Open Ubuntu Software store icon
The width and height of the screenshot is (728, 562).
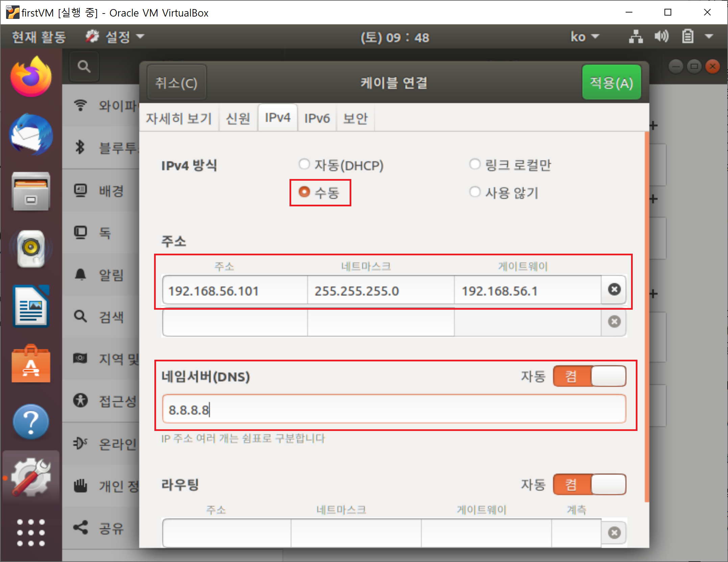(31, 364)
